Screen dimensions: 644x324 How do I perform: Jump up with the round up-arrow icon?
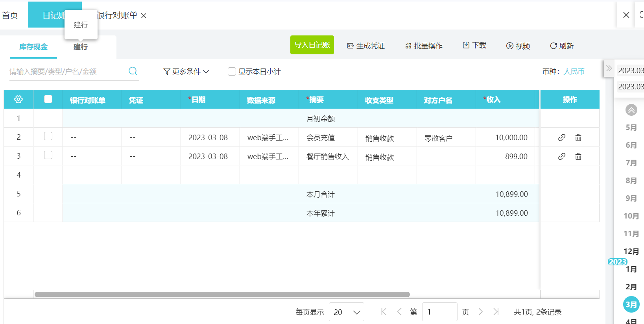(631, 110)
